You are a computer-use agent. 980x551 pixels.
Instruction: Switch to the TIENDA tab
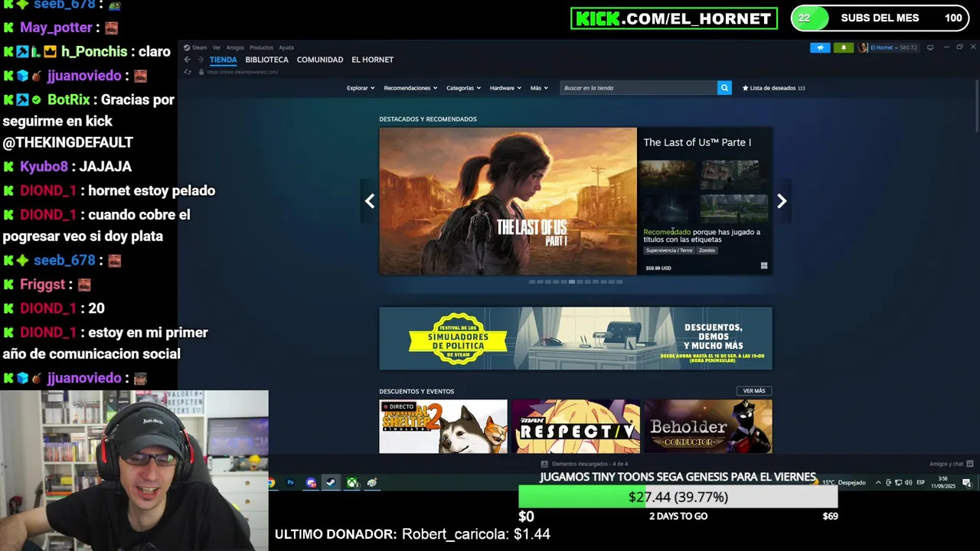tap(224, 60)
